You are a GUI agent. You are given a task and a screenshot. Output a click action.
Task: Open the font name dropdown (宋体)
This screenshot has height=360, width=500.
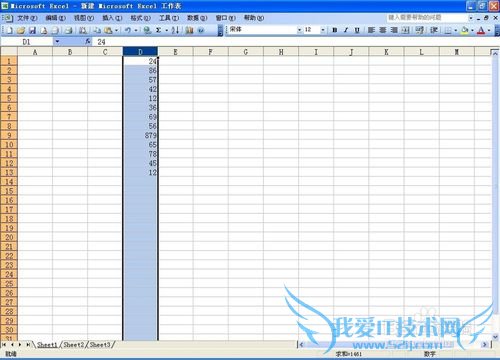click(x=299, y=30)
